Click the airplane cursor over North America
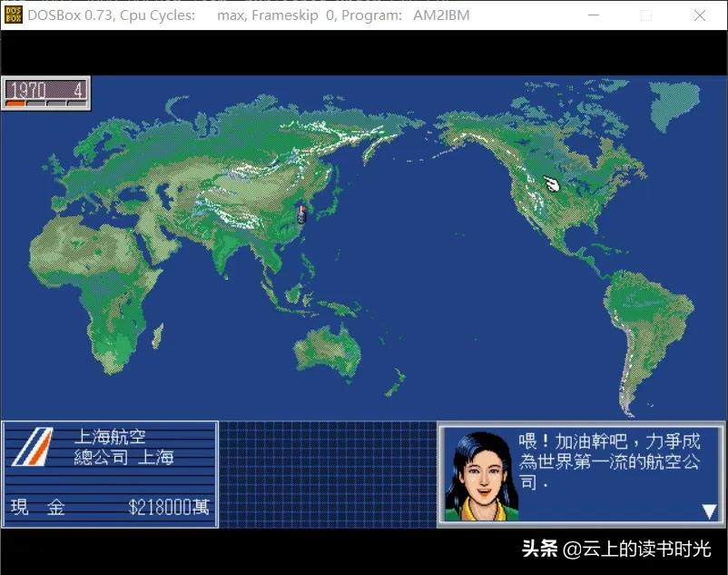 [x=550, y=183]
